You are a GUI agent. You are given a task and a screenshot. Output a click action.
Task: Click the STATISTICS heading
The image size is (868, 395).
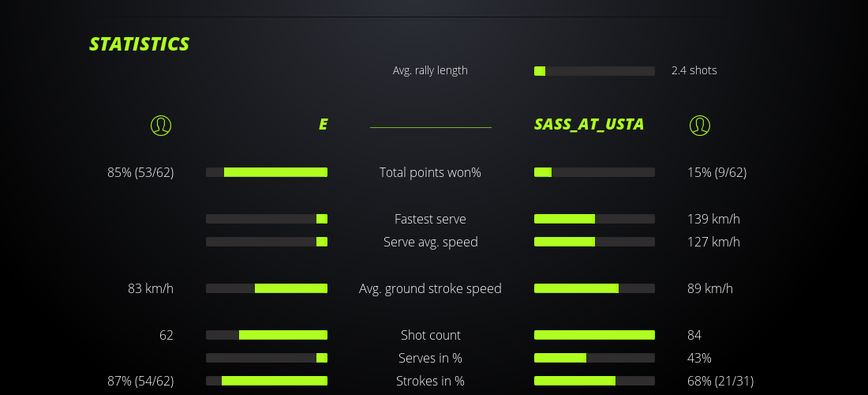point(140,43)
